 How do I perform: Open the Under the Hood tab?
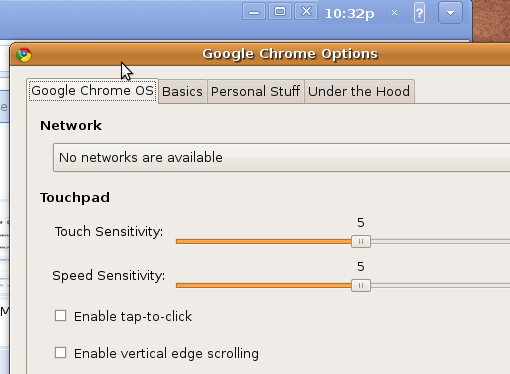coord(359,91)
